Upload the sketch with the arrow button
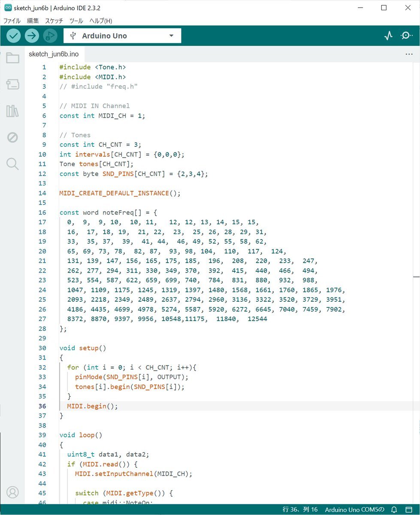Image resolution: width=420 pixels, height=515 pixels. (32, 36)
